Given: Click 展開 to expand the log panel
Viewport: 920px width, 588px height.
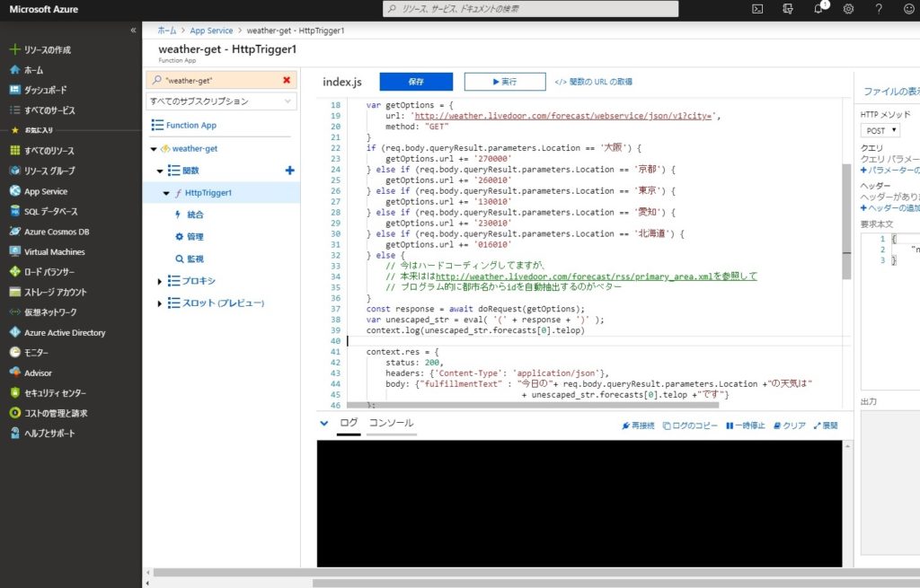Looking at the screenshot, I should coord(826,426).
